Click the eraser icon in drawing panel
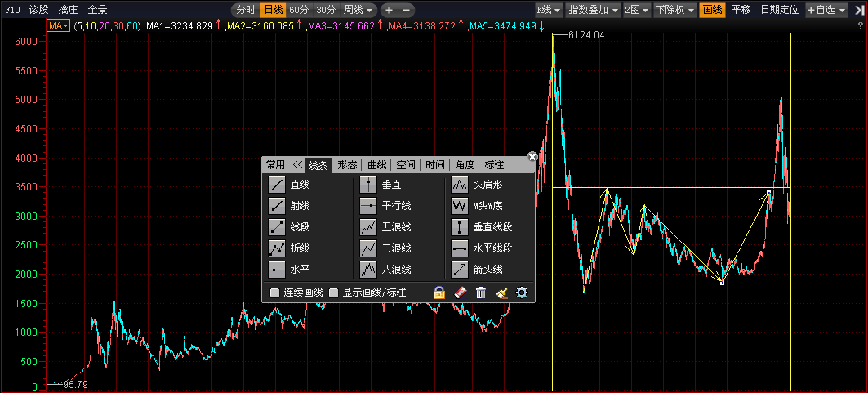868x393 pixels. (461, 293)
